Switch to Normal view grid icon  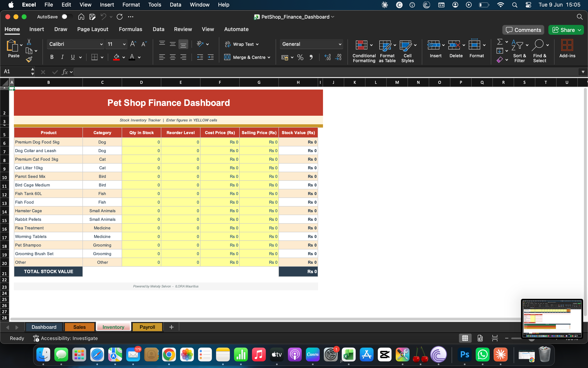pos(465,338)
